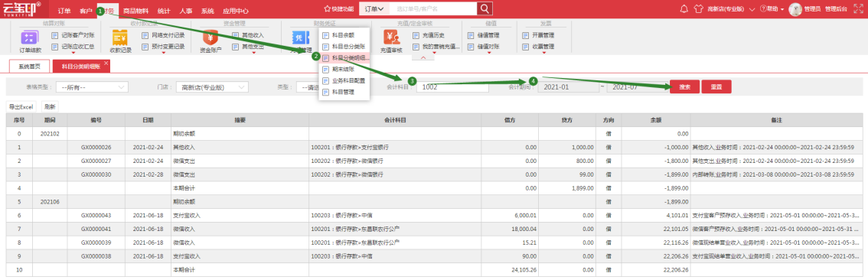
Task: Click the 导出Excel button
Action: pos(21,107)
